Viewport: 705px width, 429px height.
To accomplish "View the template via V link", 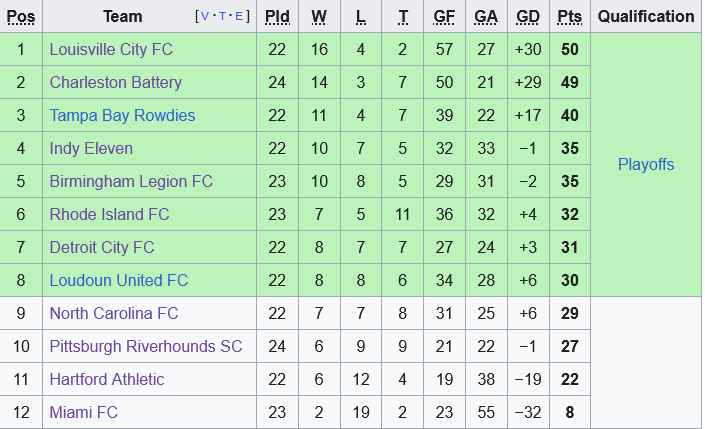I will point(204,17).
